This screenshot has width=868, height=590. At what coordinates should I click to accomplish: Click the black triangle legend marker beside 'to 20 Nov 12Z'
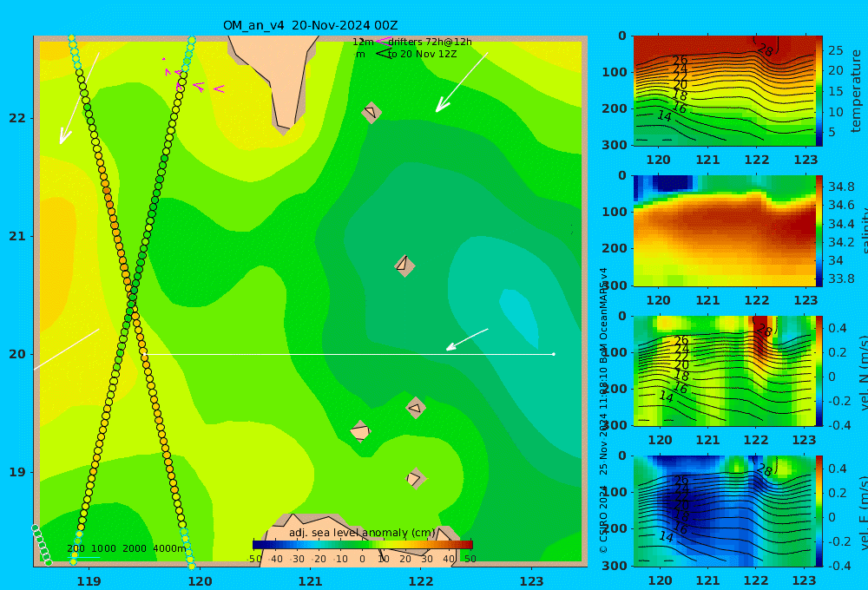383,53
